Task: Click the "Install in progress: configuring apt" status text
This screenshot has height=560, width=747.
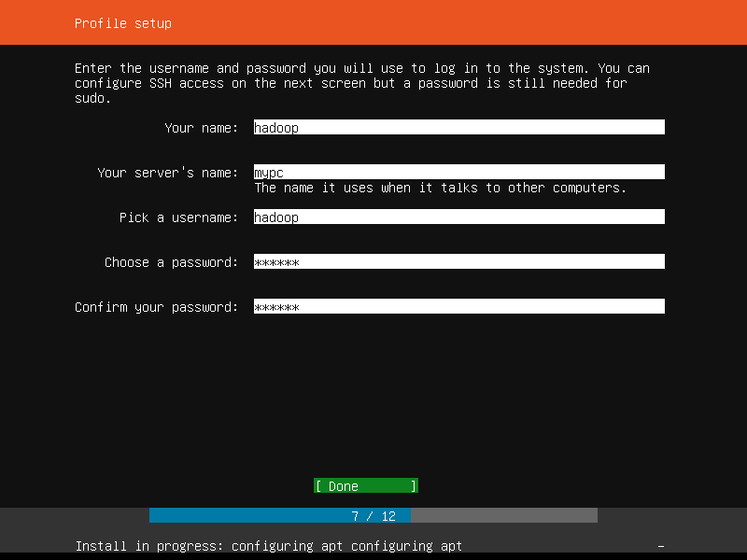Action: click(x=269, y=546)
